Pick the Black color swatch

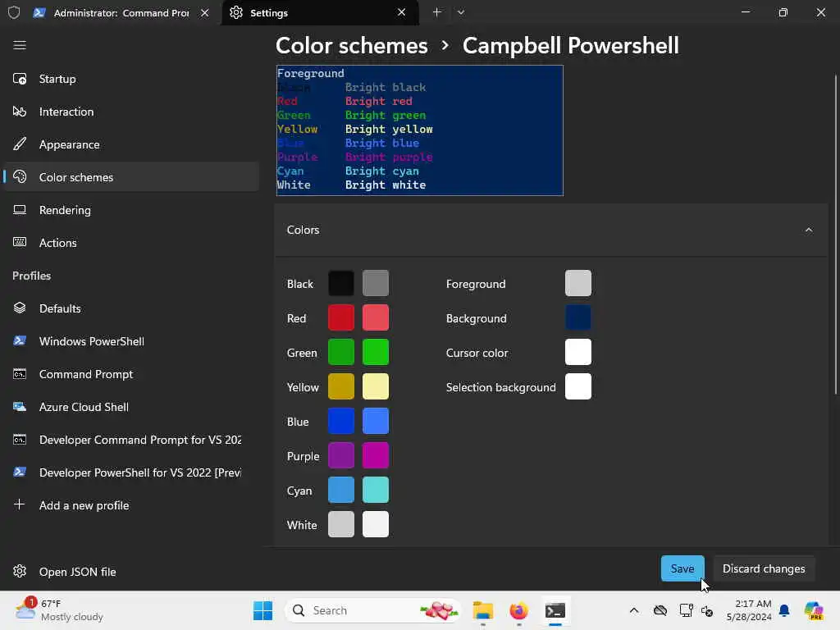(340, 283)
